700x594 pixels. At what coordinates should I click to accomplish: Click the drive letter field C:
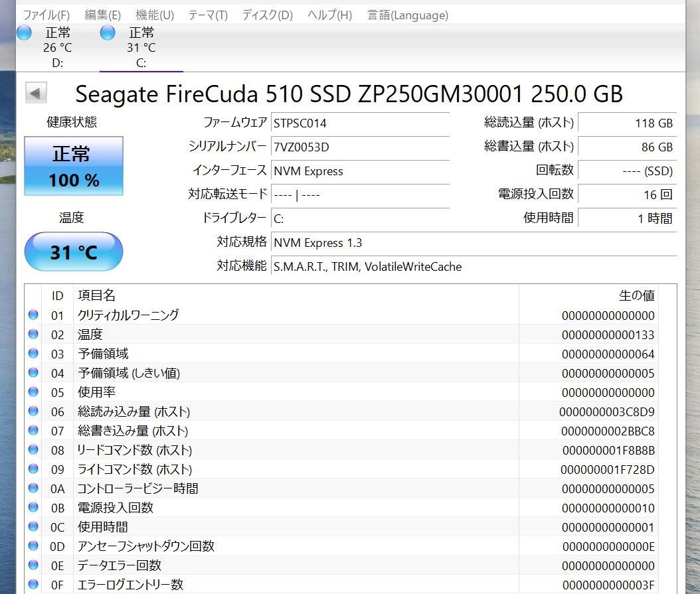coord(360,218)
